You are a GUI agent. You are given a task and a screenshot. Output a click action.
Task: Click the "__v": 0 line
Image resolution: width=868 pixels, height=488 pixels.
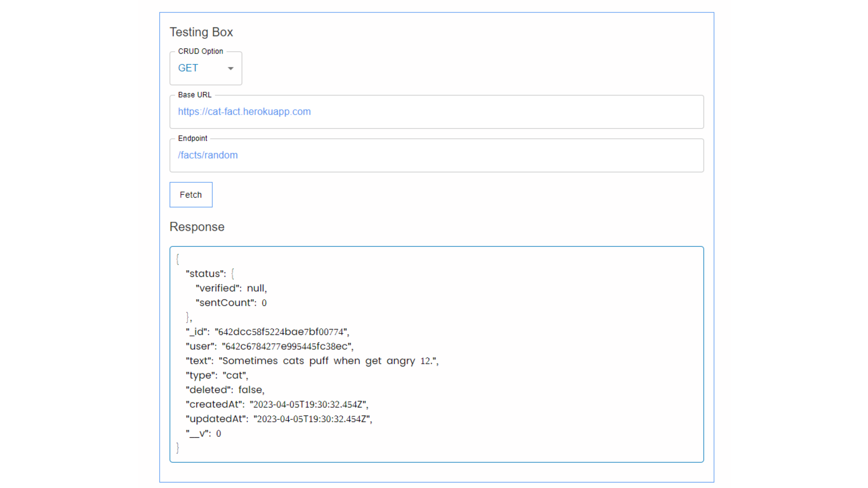203,434
